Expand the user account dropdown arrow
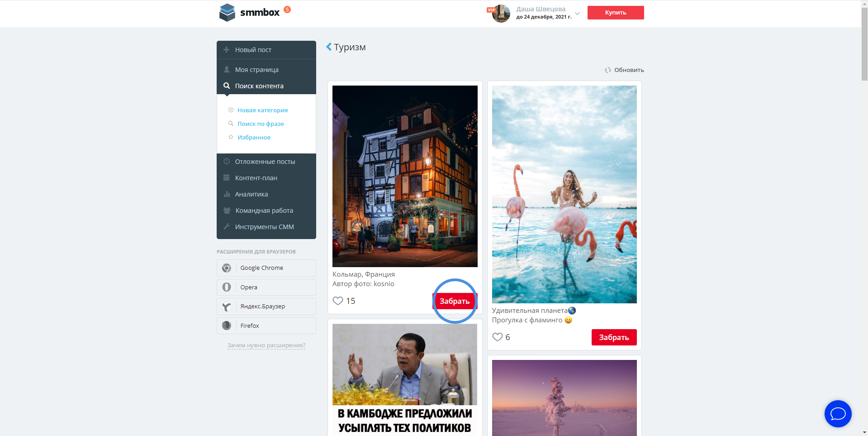 click(x=577, y=14)
